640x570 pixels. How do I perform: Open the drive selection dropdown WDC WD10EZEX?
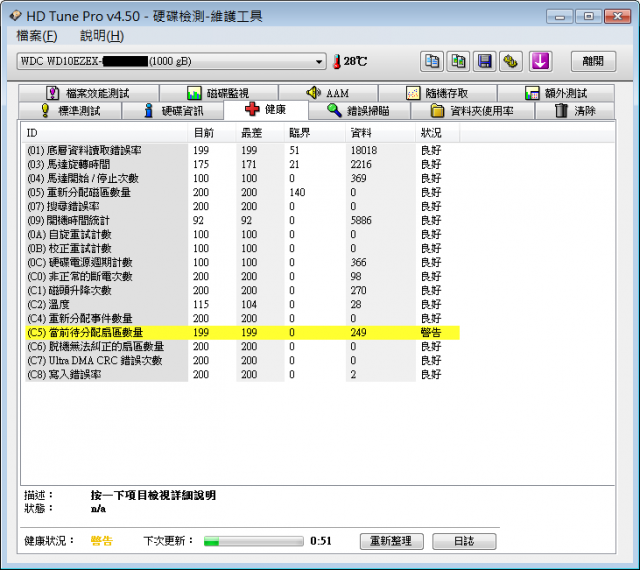171,61
